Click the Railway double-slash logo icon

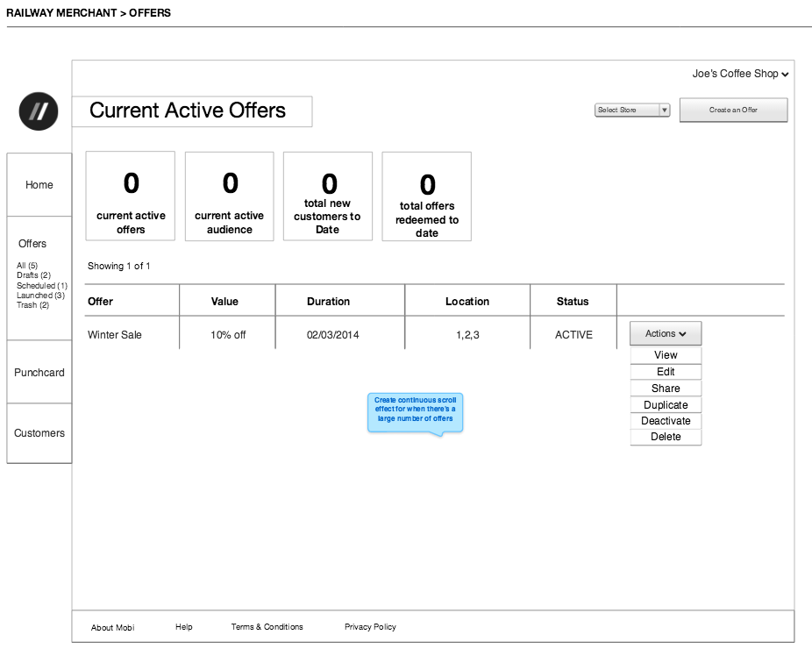[x=39, y=111]
